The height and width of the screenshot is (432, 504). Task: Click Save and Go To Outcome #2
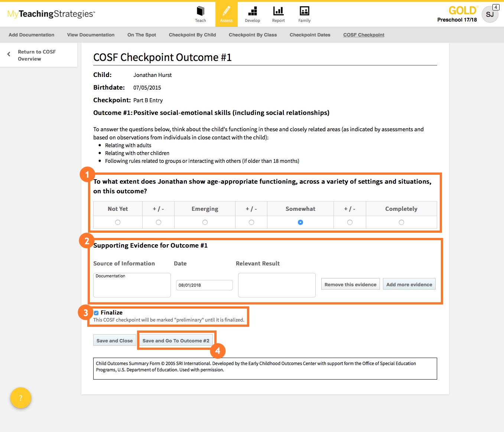click(176, 341)
